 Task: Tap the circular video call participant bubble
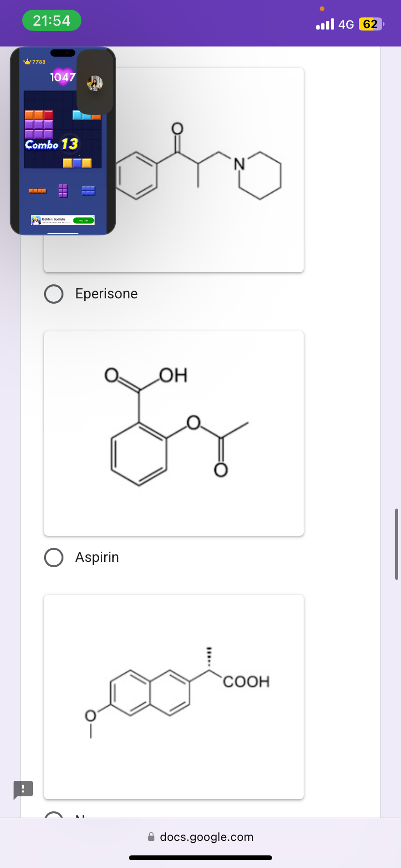click(95, 83)
